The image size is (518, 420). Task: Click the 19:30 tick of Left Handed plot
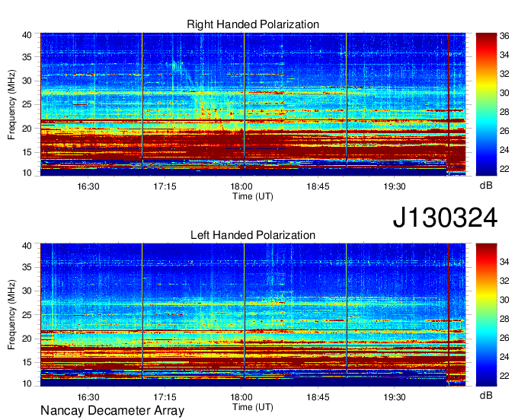pos(395,397)
